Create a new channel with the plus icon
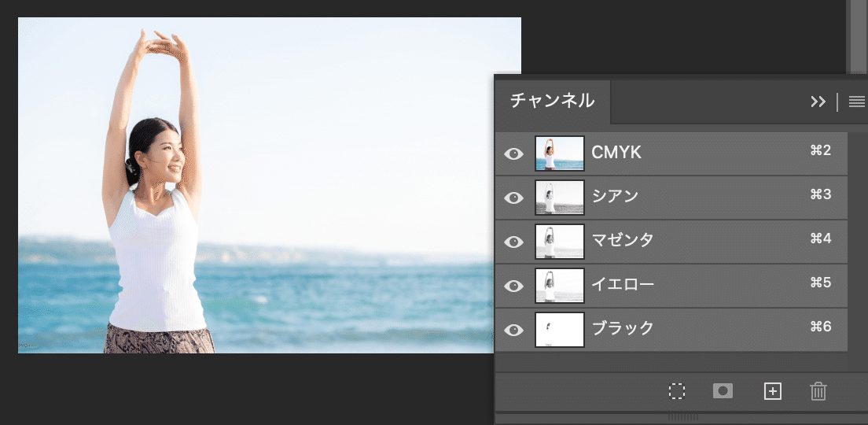The height and width of the screenshot is (425, 868). pyautogui.click(x=772, y=391)
